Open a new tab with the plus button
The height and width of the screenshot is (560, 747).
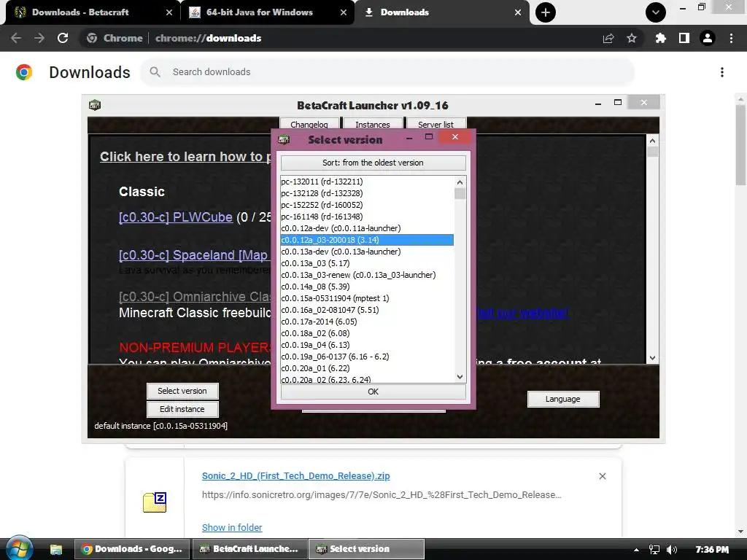point(546,12)
